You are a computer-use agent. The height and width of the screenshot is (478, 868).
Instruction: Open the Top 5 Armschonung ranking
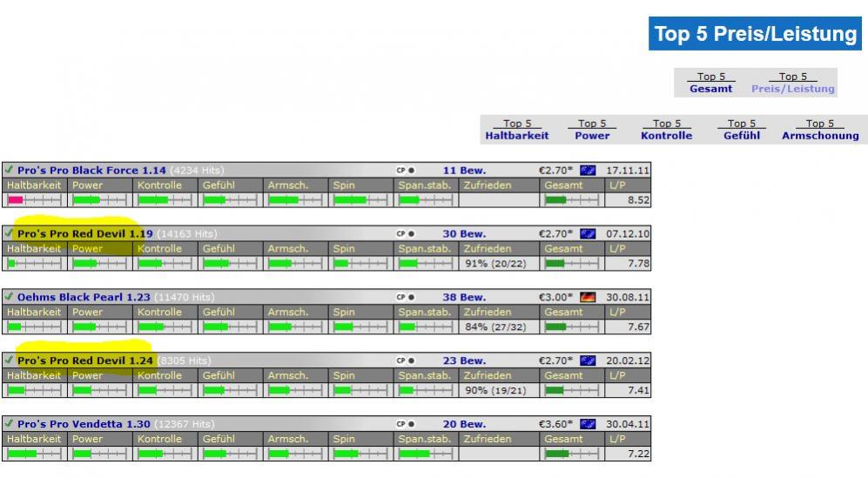[819, 130]
